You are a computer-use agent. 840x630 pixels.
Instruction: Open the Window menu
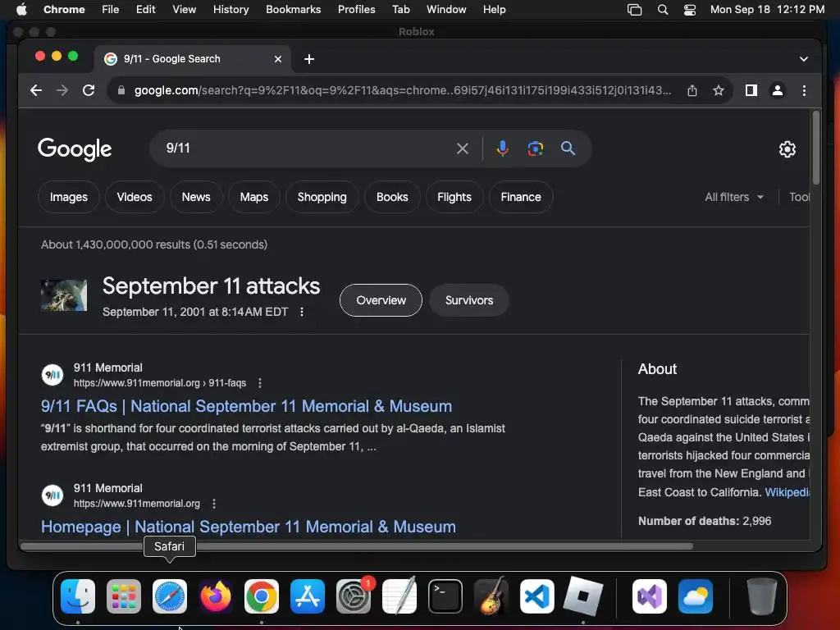pyautogui.click(x=446, y=10)
